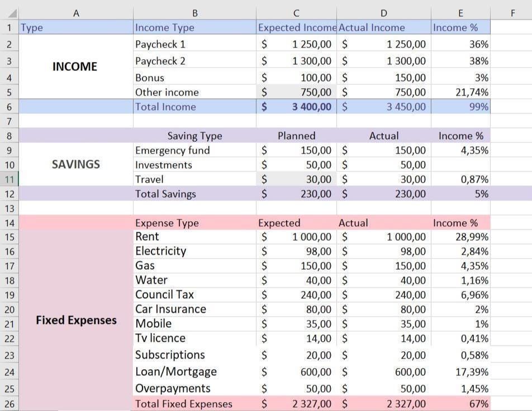Select the 'Loan/Mortgage' cell
Image resolution: width=532 pixels, height=411 pixels.
pyautogui.click(x=194, y=372)
